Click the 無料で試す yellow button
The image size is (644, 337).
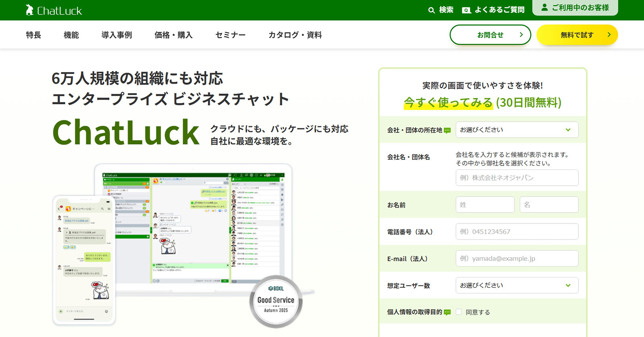point(577,35)
